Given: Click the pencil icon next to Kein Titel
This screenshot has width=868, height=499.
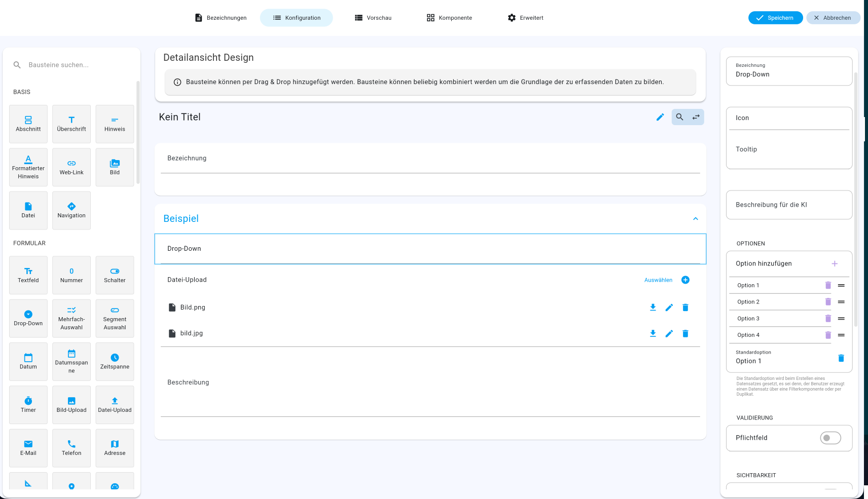Looking at the screenshot, I should coord(660,117).
